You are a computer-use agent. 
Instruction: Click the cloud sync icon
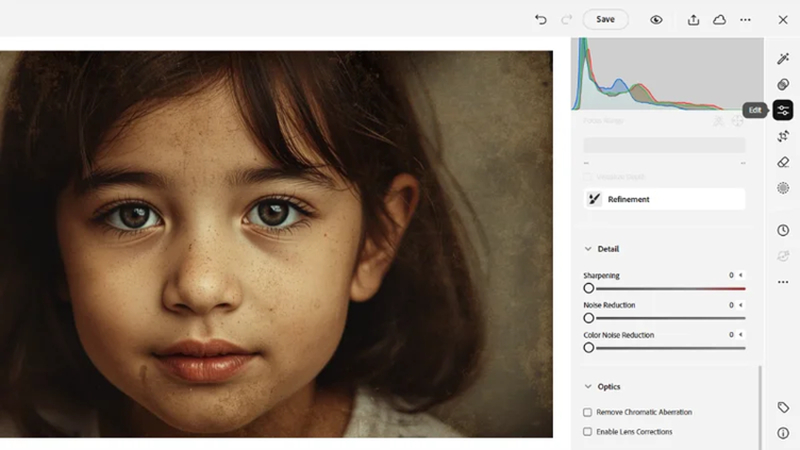[x=719, y=20]
